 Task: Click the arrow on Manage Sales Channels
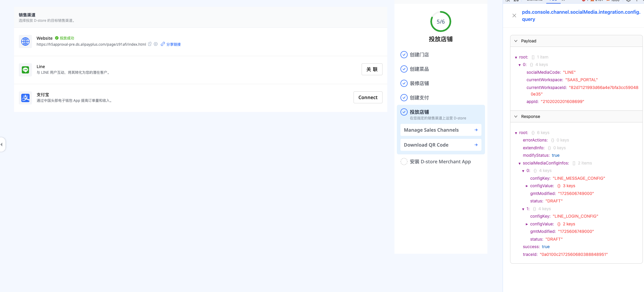(x=476, y=130)
